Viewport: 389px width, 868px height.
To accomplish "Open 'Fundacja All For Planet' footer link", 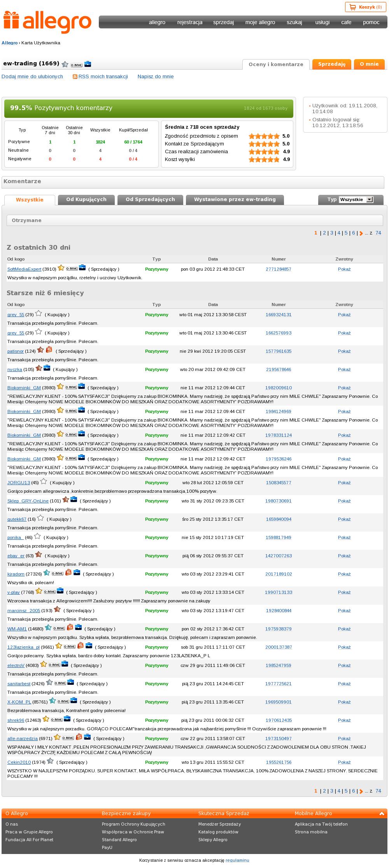I will click(30, 840).
